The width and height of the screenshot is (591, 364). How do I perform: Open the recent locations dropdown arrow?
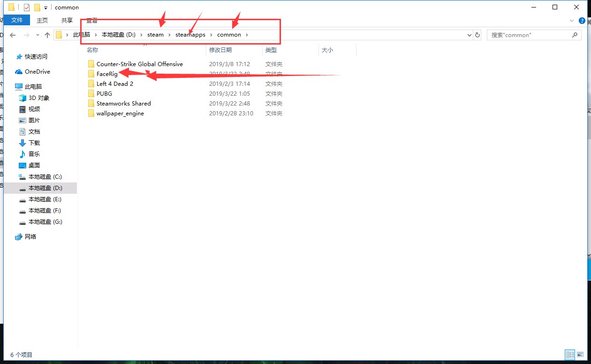(x=38, y=35)
